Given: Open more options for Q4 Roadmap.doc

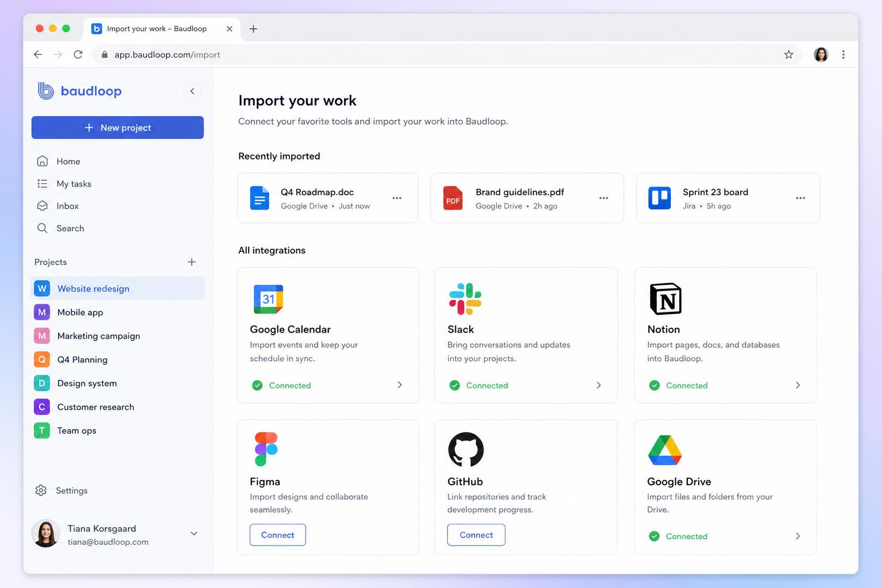Looking at the screenshot, I should [397, 198].
